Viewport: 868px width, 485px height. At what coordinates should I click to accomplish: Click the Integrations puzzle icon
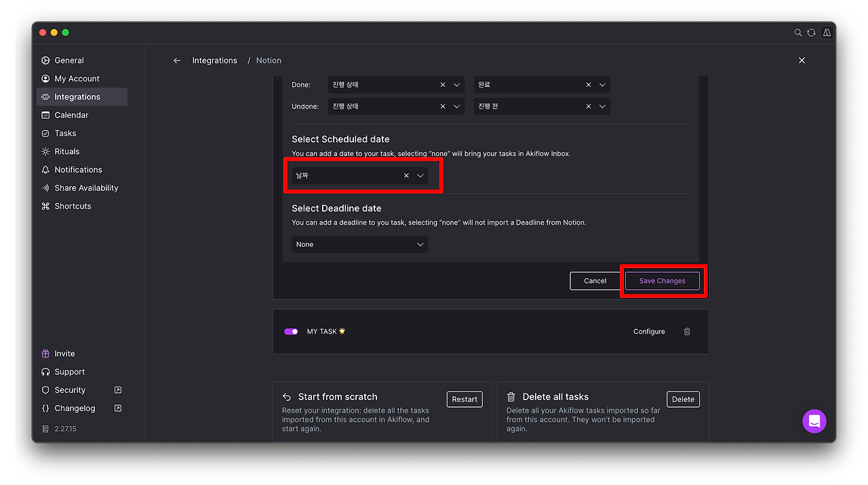click(45, 97)
